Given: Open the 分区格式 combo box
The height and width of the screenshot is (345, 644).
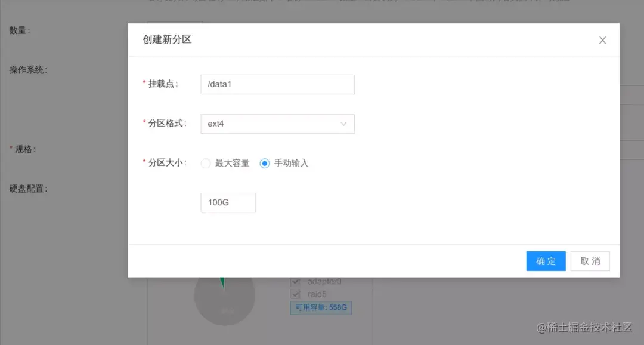Looking at the screenshot, I should tap(277, 124).
